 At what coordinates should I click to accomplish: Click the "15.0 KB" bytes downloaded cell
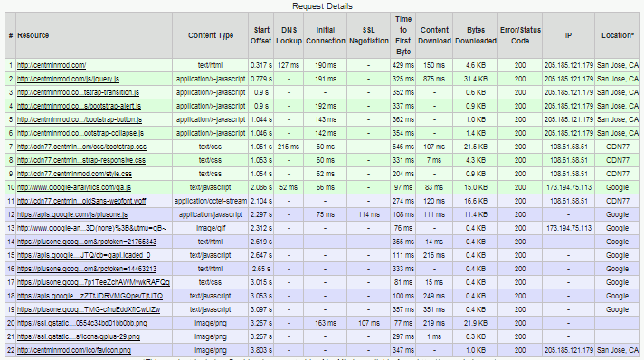[476, 187]
